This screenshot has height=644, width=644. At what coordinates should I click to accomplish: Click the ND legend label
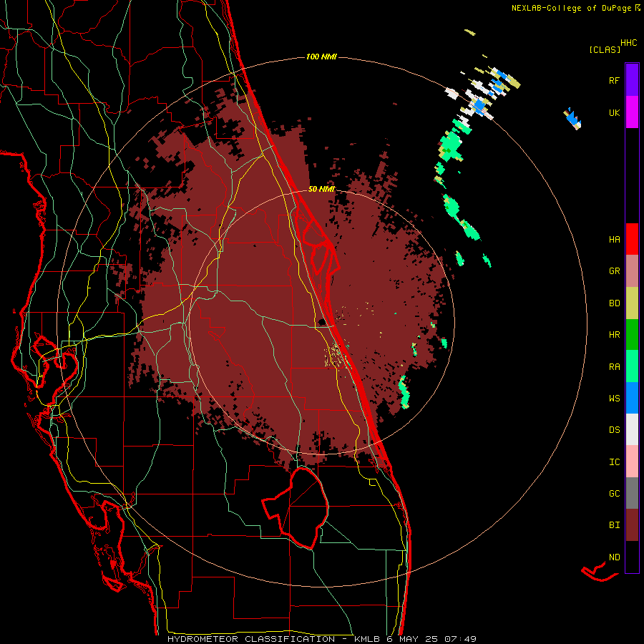pyautogui.click(x=614, y=557)
